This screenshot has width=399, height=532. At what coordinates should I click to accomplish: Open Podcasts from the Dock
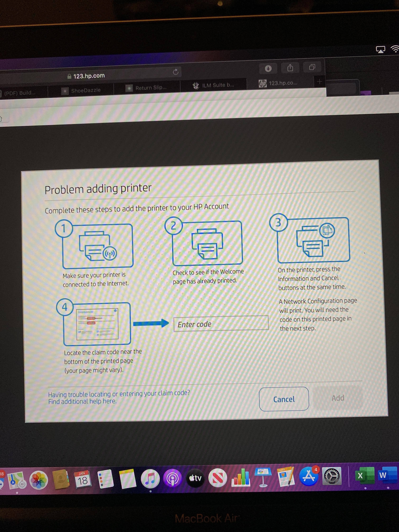click(x=172, y=478)
